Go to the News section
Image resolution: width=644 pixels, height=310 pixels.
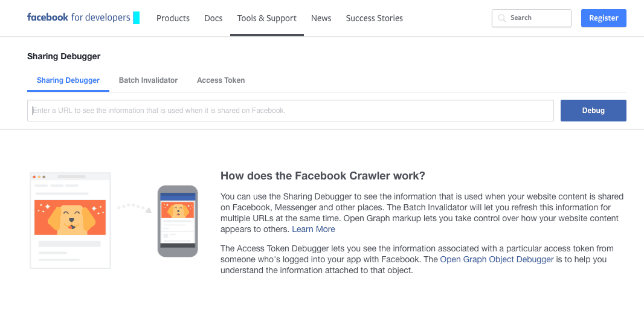pyautogui.click(x=321, y=18)
